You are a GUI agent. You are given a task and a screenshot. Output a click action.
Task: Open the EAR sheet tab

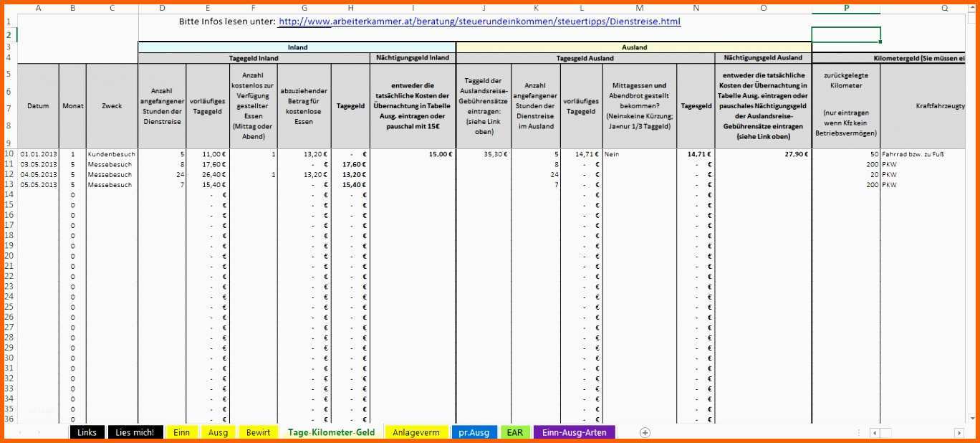pos(514,432)
